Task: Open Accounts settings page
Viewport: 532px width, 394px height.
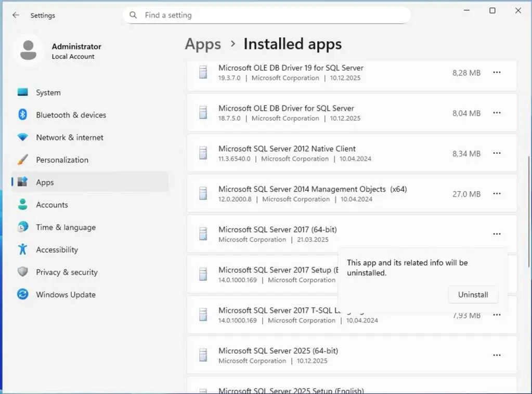Action: tap(51, 205)
